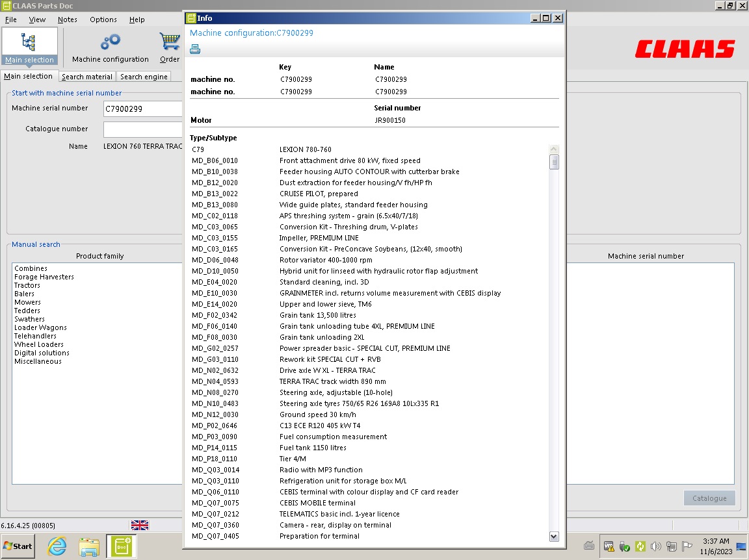Click row MD_P14_0115 Fuel tank 1150 litres
Viewport: 749px width, 560px height.
pyautogui.click(x=369, y=448)
